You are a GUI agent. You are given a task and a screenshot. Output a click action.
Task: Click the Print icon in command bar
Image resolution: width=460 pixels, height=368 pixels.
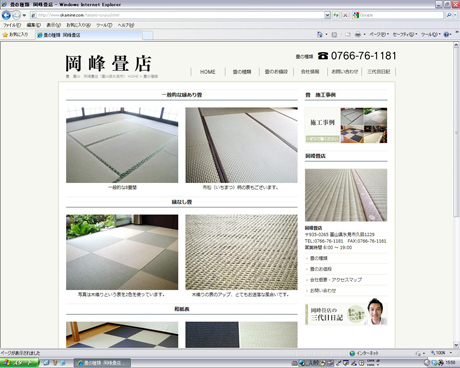(358, 34)
